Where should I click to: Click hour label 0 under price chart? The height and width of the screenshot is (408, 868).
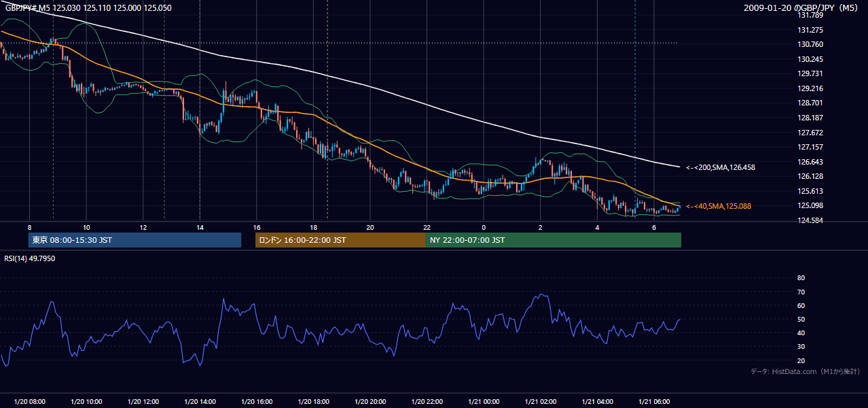click(x=484, y=227)
